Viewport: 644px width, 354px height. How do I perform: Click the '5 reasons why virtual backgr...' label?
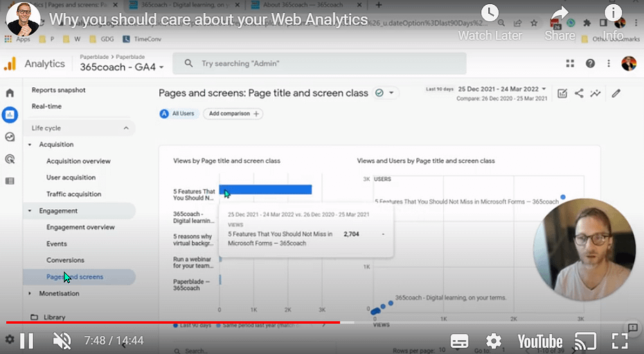[x=193, y=240]
